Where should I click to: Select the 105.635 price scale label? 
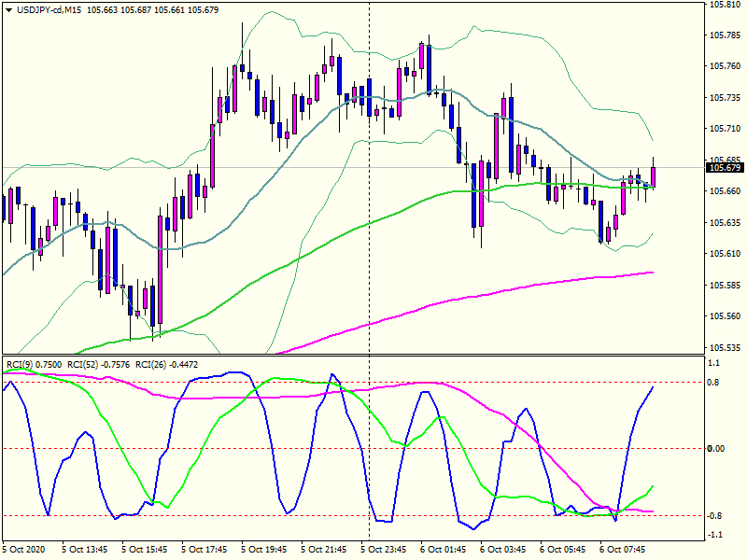click(726, 222)
